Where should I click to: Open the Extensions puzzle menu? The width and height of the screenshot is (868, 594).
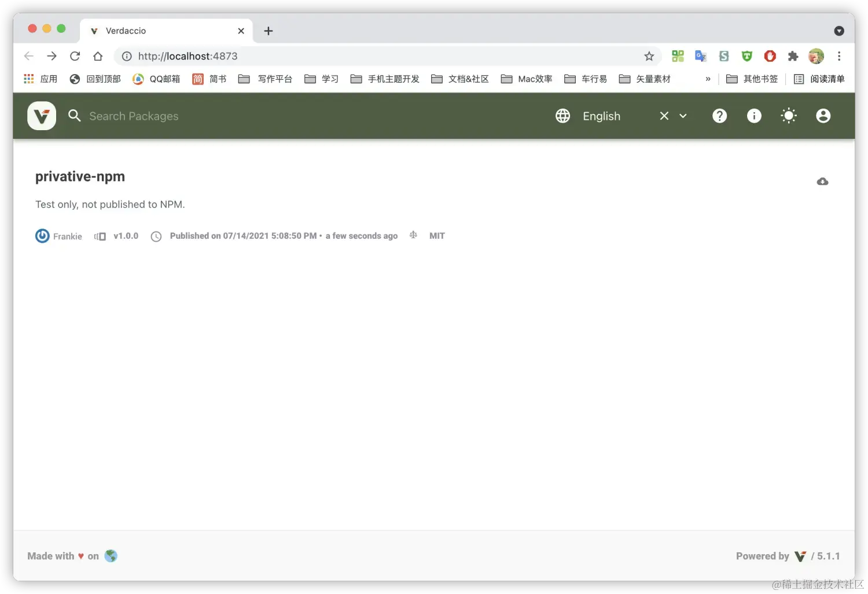(793, 56)
